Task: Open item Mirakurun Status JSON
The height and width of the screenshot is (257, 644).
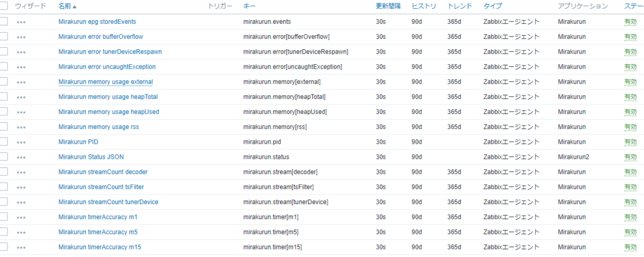Action: click(91, 157)
